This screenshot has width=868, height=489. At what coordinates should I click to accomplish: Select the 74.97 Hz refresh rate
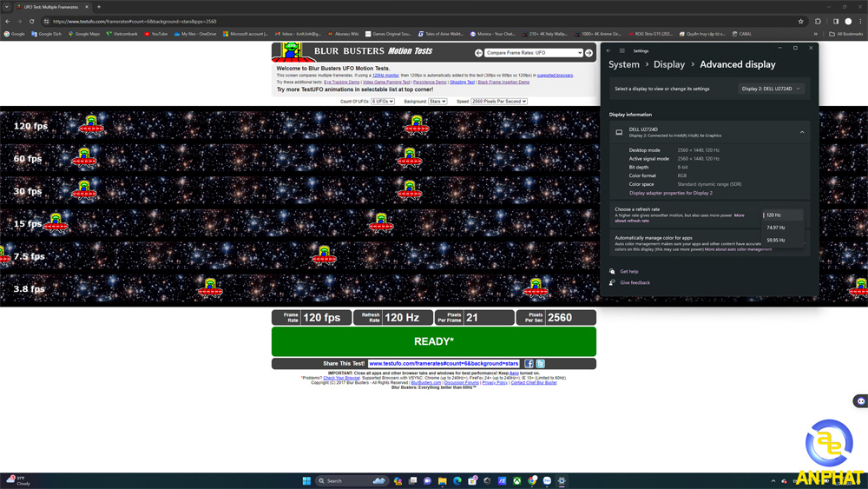coord(783,228)
